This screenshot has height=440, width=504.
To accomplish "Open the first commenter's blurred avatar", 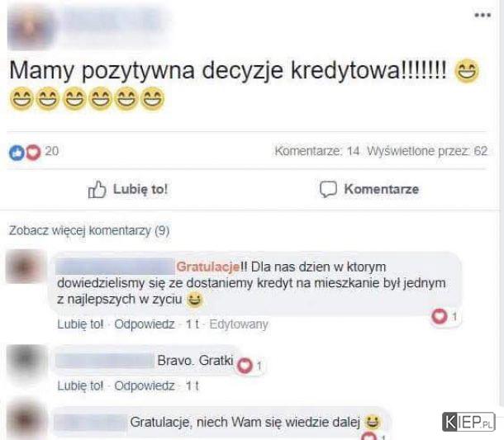I will point(26,267).
